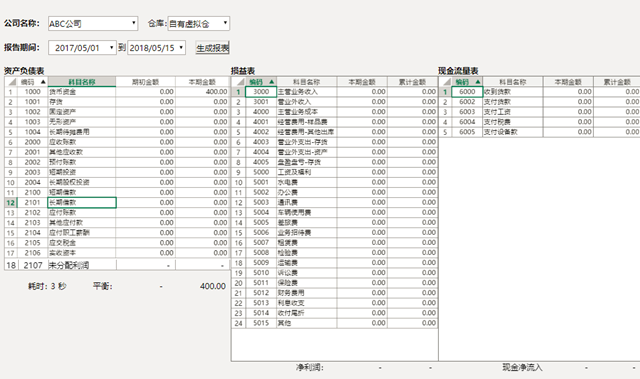The width and height of the screenshot is (640, 379).
Task: Sort income statement by 编码 arrow
Action: (x=271, y=82)
